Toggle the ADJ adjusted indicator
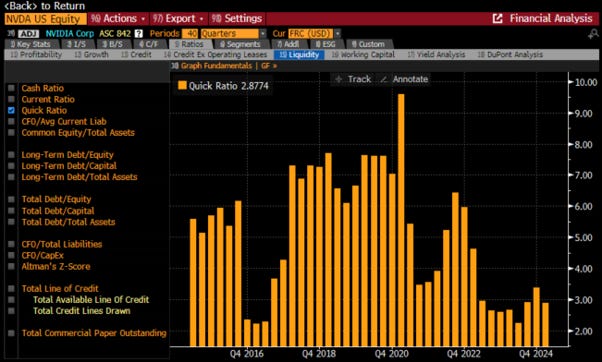This screenshot has height=362, width=602. [28, 34]
